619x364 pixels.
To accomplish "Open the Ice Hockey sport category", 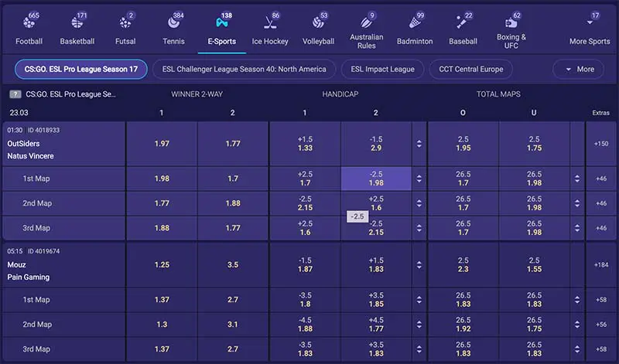I will [270, 29].
